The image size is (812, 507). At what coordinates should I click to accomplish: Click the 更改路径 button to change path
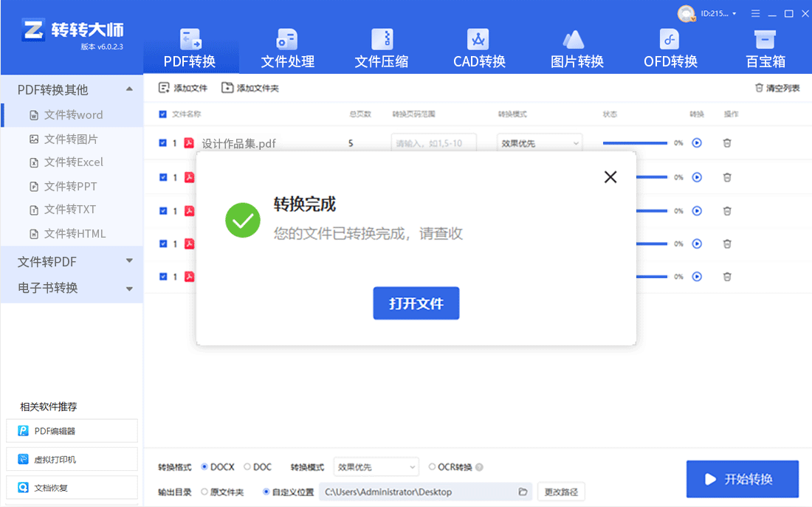pyautogui.click(x=560, y=492)
